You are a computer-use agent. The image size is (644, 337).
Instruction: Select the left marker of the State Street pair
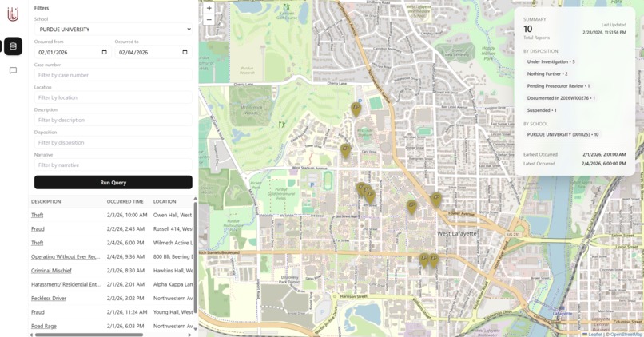tap(424, 260)
